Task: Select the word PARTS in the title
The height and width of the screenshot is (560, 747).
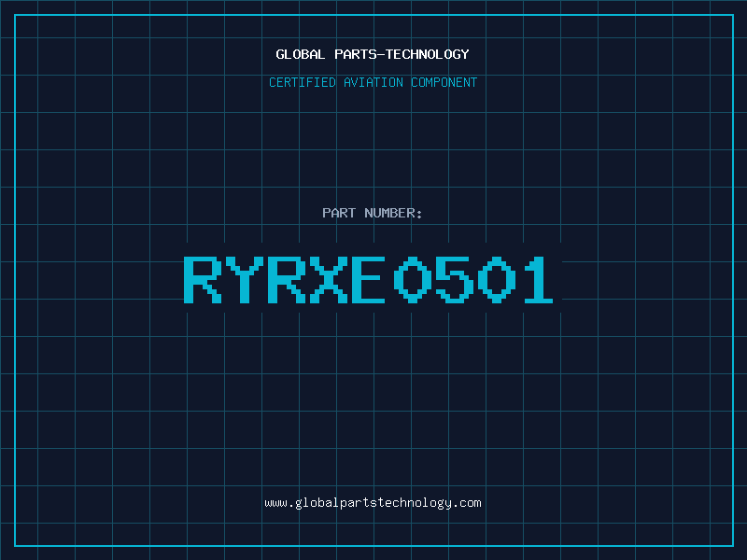Action: (356, 54)
